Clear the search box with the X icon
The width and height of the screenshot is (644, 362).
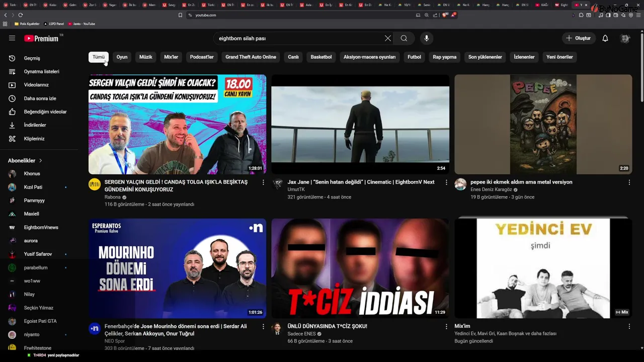pyautogui.click(x=388, y=38)
